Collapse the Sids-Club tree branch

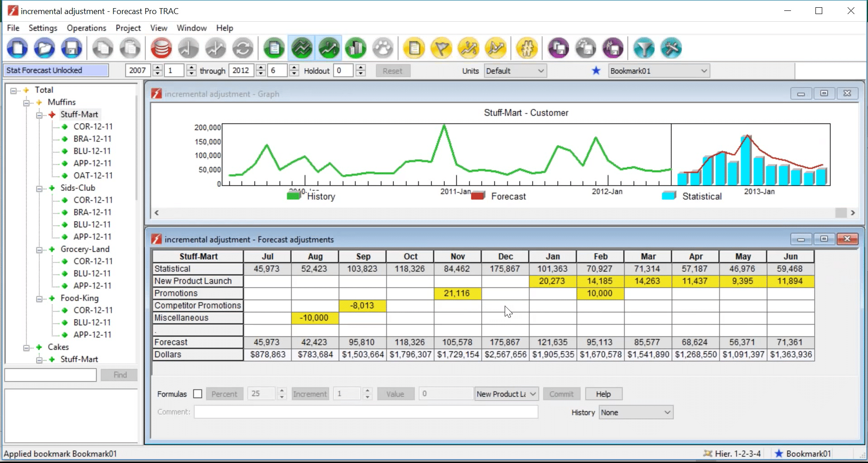pyautogui.click(x=39, y=188)
